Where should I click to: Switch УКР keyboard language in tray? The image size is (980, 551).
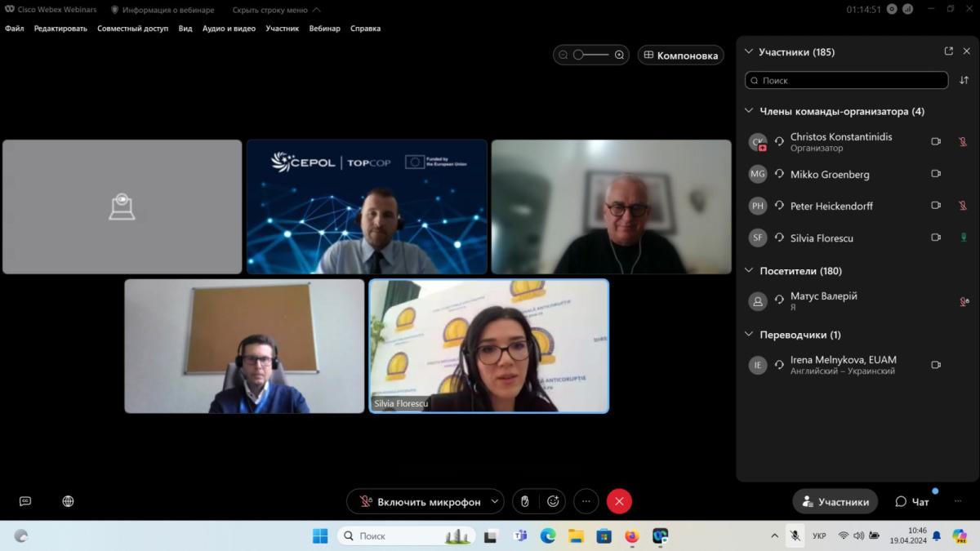click(819, 536)
